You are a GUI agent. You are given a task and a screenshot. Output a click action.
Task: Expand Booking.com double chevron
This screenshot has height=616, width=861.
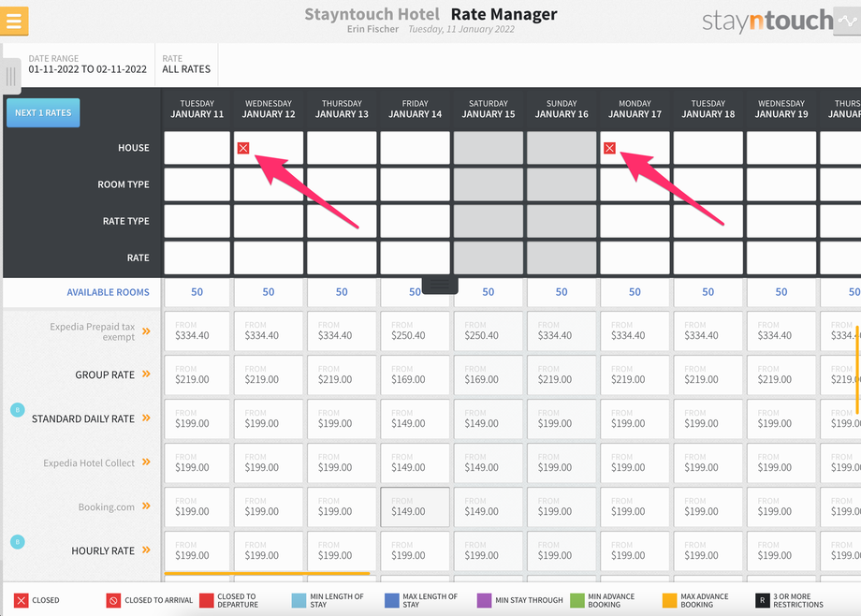tap(146, 506)
